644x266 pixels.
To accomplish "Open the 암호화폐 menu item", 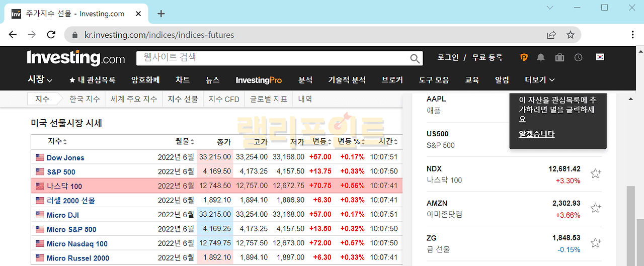I will 145,79.
